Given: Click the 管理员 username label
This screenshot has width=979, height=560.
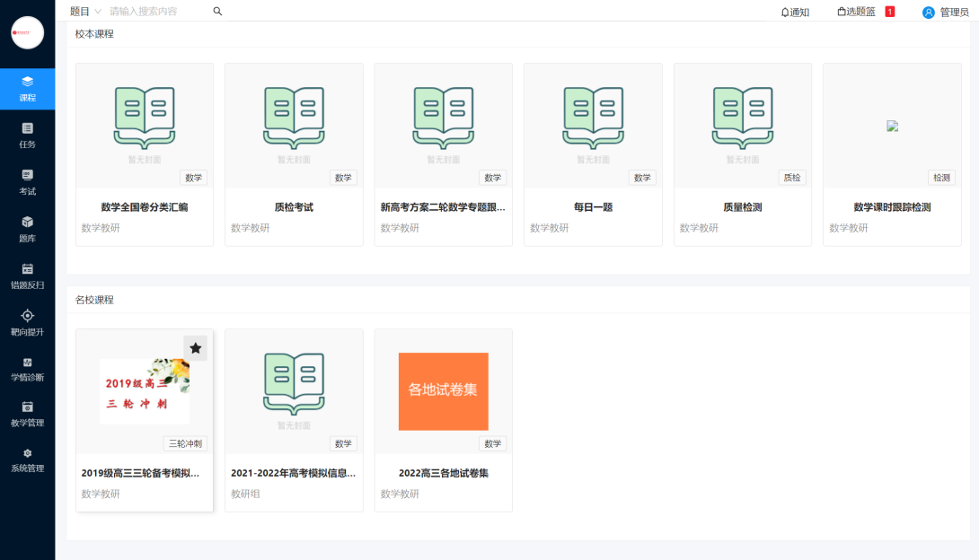Looking at the screenshot, I should pos(954,13).
